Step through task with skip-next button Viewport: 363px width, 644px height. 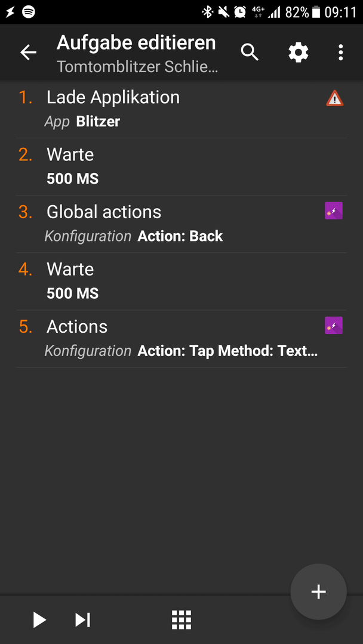(x=82, y=620)
